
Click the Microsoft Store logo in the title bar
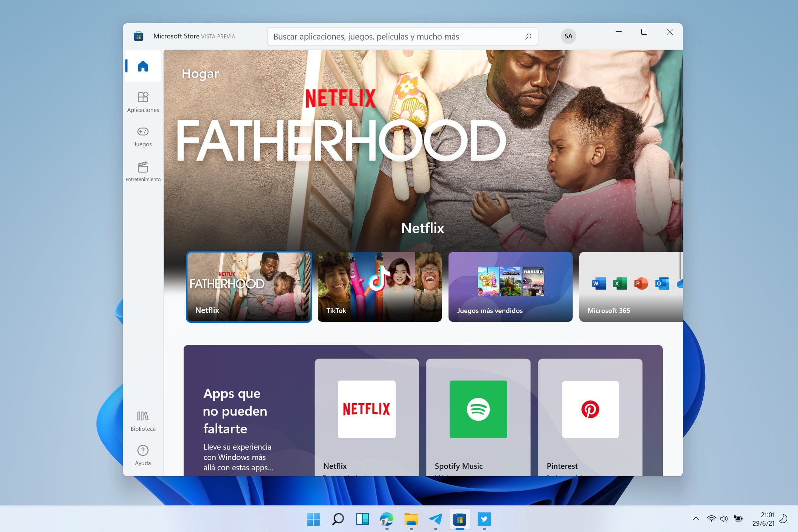(139, 36)
